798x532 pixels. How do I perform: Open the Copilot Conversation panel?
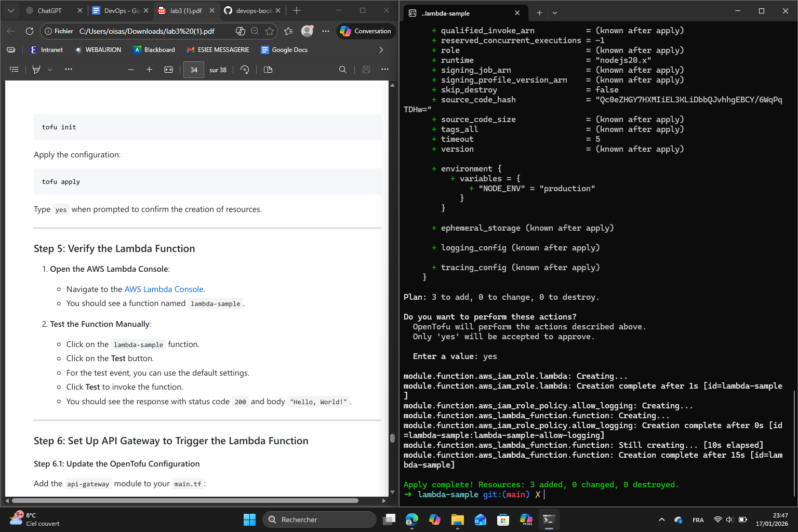tap(366, 31)
